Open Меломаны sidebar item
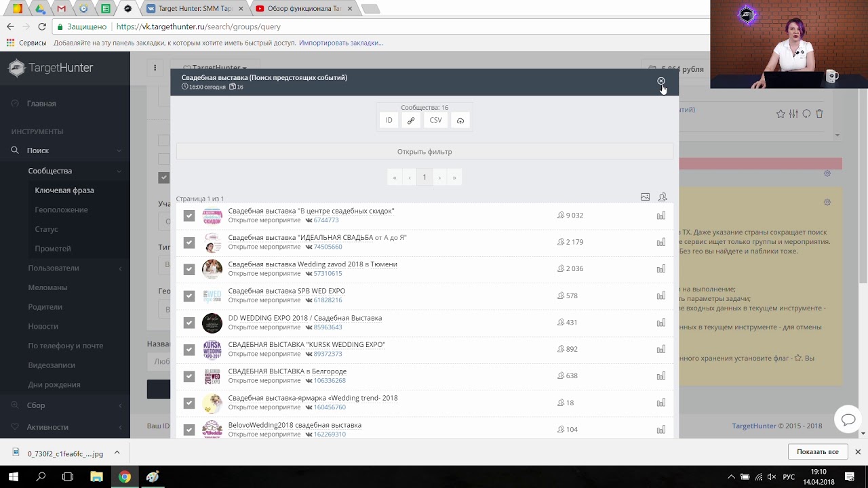The width and height of the screenshot is (868, 488). click(x=47, y=287)
